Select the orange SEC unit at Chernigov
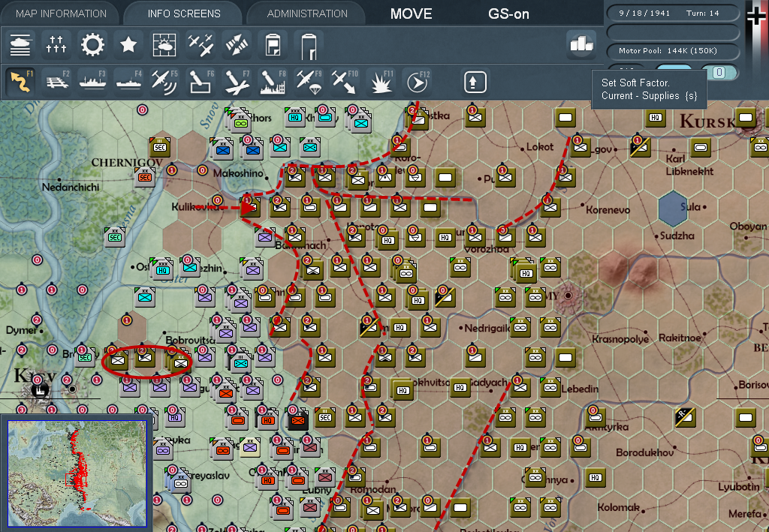 145,176
